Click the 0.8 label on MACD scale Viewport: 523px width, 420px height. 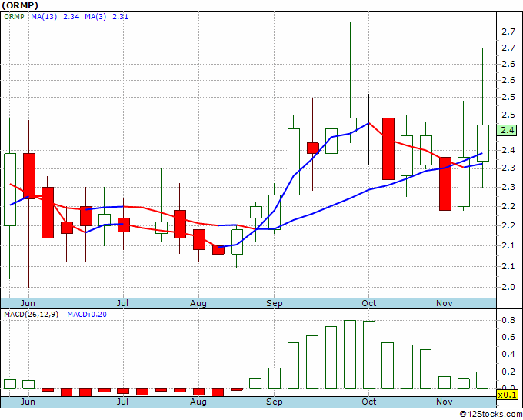click(x=508, y=320)
